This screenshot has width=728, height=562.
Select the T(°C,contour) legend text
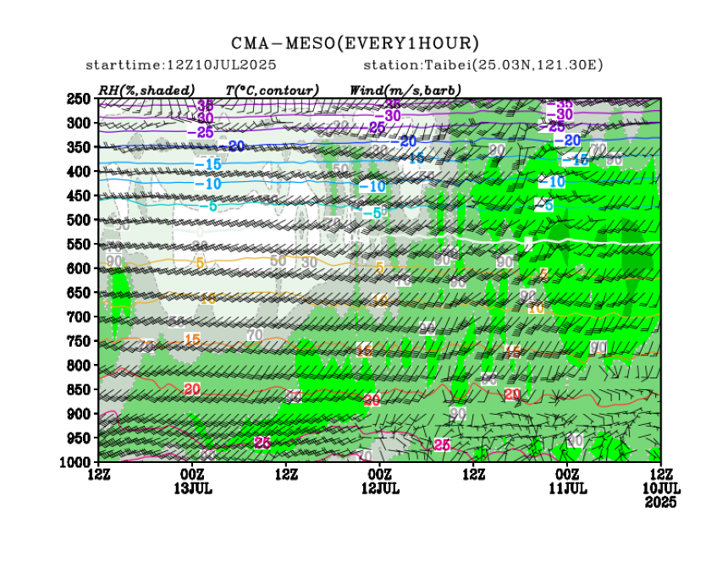click(272, 90)
